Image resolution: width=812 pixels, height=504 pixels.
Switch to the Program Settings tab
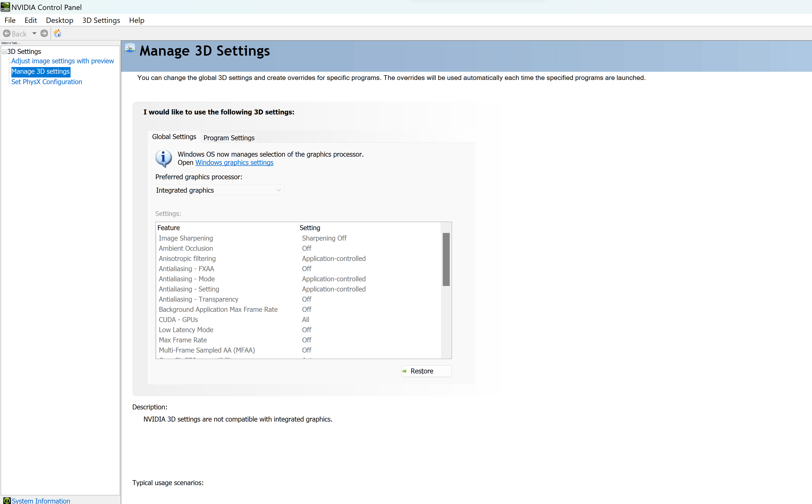(x=229, y=138)
